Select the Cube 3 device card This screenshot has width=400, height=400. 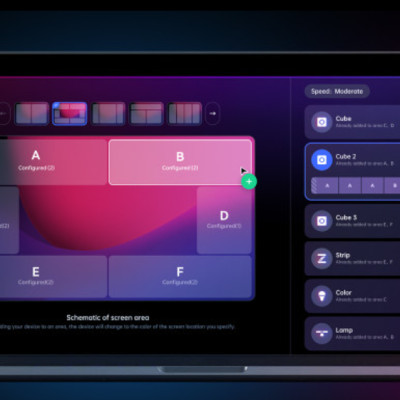[352, 221]
